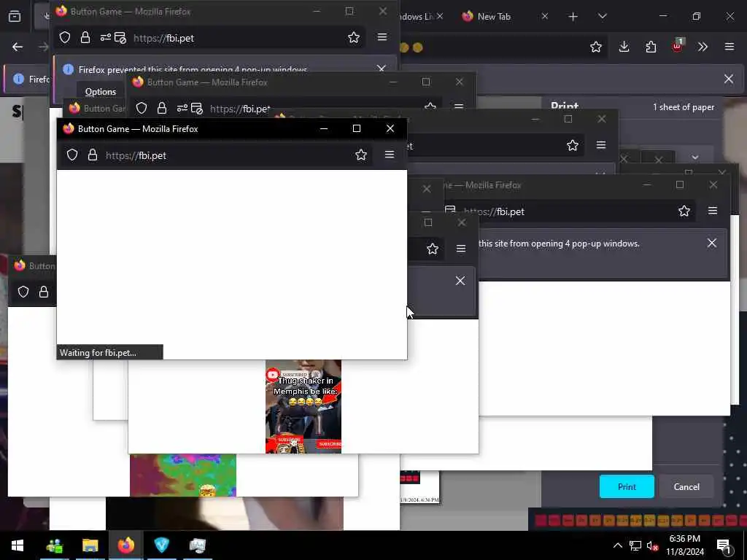Expand the print dialog's destination dropdown chevron
Image resolution: width=747 pixels, height=560 pixels.
(695, 157)
